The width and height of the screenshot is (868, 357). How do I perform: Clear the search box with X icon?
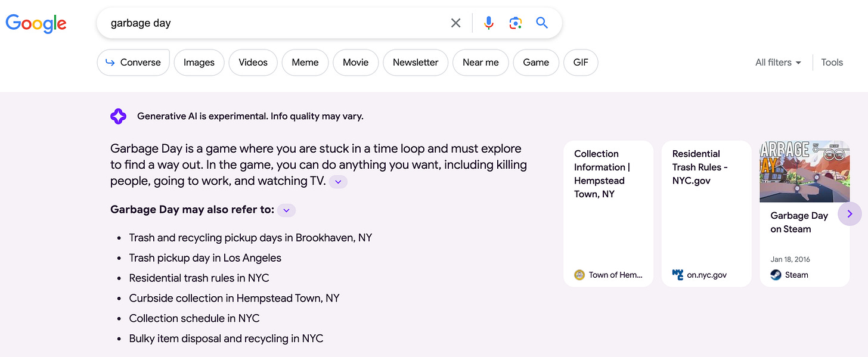tap(455, 23)
